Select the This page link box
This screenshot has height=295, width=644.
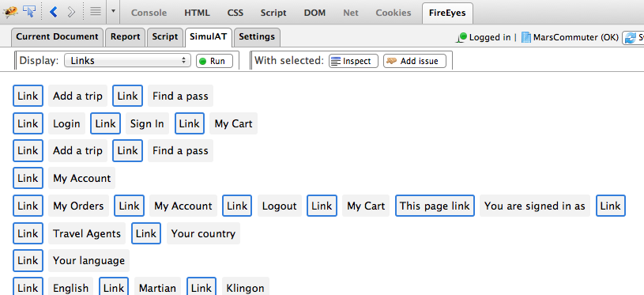[x=435, y=206]
